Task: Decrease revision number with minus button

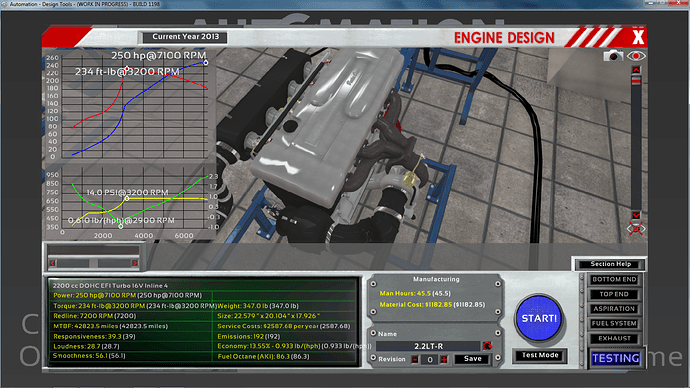Action: 415,359
